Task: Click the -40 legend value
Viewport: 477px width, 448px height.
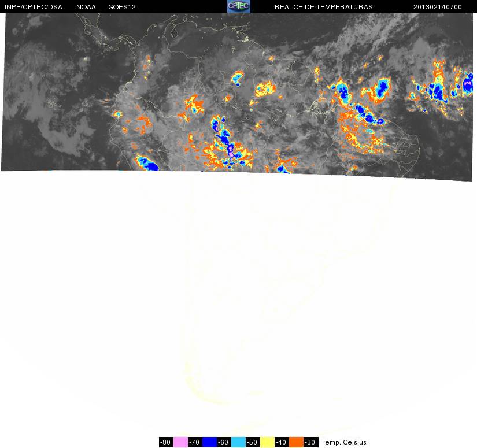Action: click(x=282, y=442)
